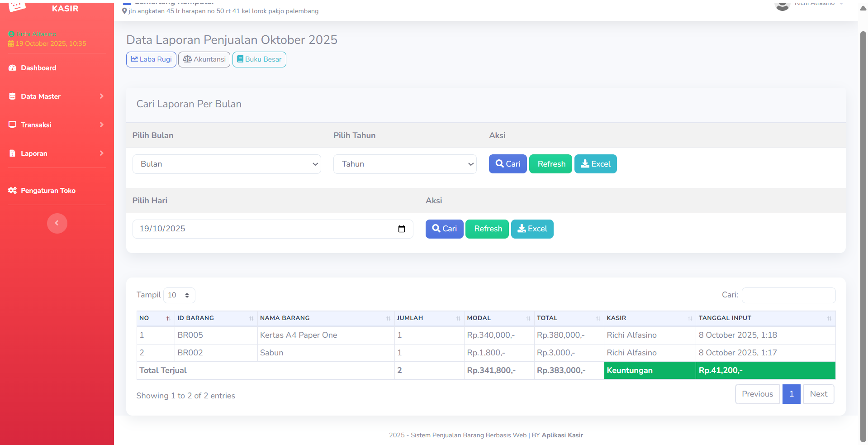Click the Pengaturan Toko gears icon
Viewport: 868px width, 445px height.
[13, 191]
